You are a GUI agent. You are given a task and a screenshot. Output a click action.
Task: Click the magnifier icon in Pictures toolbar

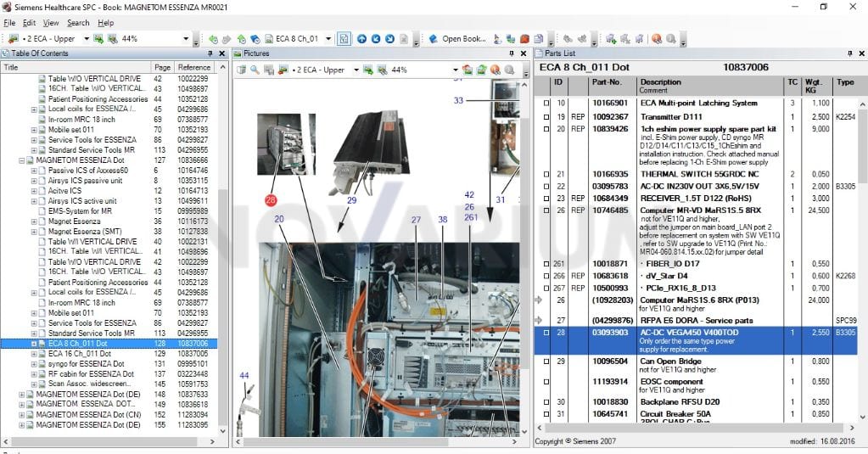pos(255,70)
